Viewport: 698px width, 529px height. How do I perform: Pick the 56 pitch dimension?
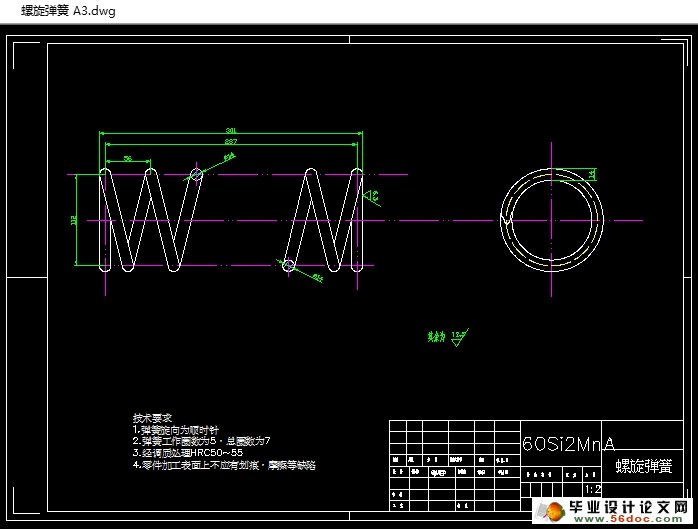pos(128,158)
